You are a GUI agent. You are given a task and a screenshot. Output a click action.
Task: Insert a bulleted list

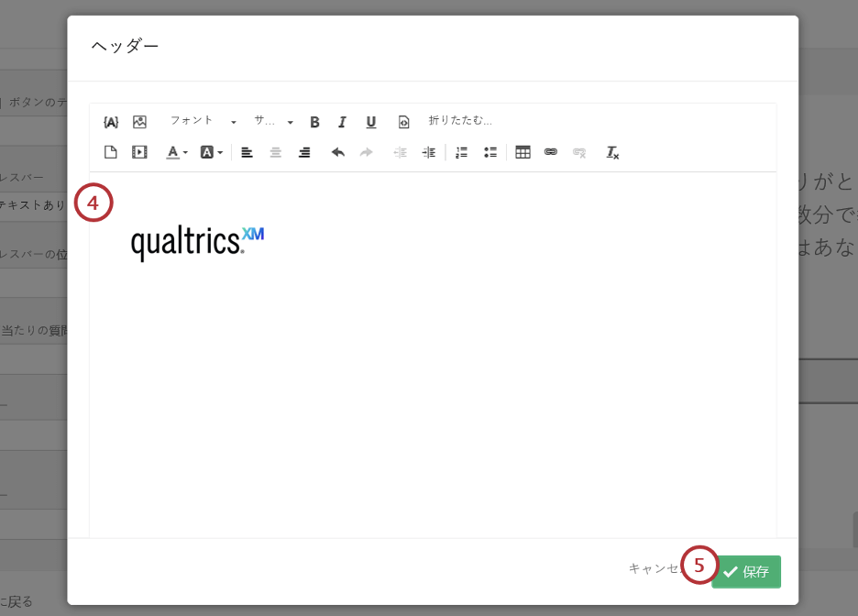490,153
